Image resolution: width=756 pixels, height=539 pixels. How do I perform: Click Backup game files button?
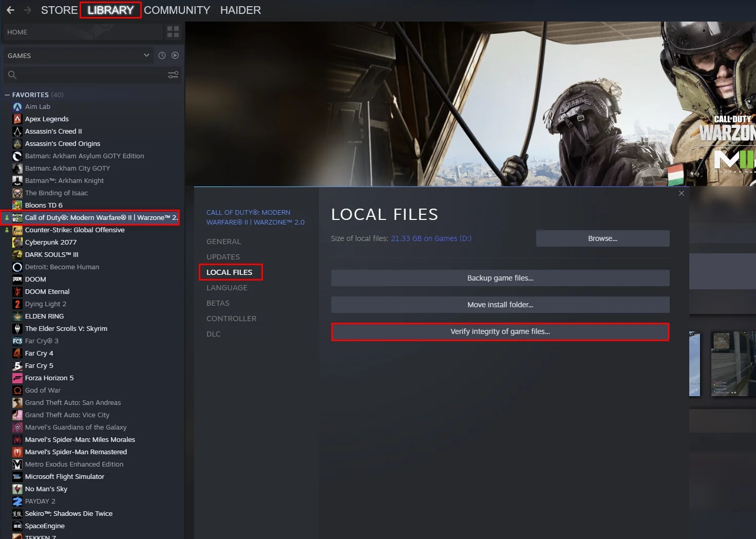[500, 278]
